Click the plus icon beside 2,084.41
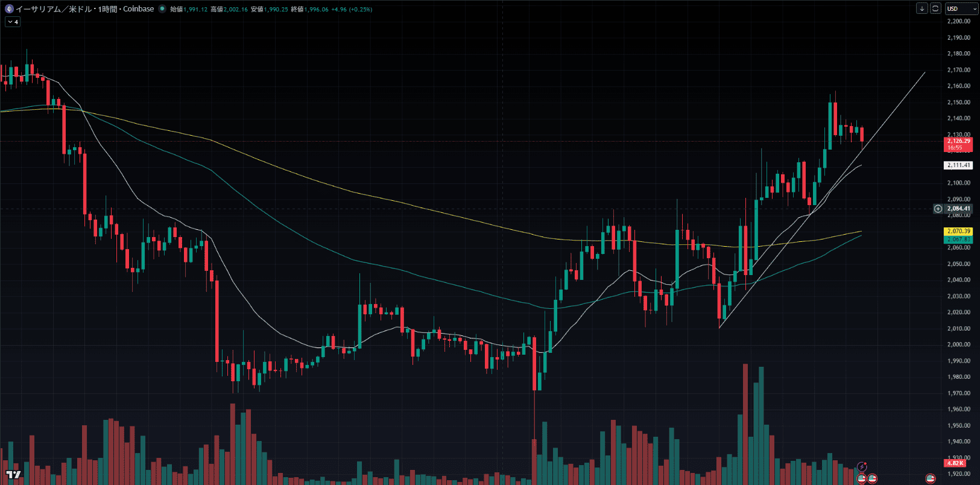This screenshot has width=980, height=485. 938,209
